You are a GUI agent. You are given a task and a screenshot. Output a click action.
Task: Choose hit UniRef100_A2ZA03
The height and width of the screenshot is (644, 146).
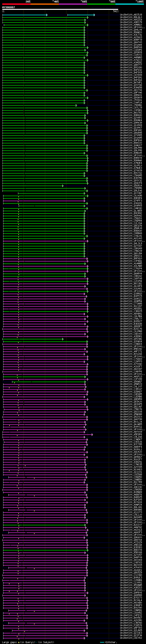[131, 37]
